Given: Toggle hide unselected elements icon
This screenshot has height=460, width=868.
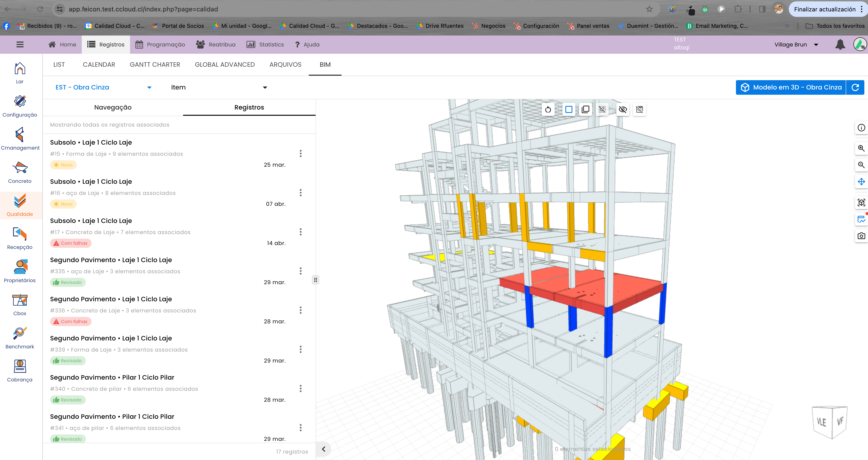Looking at the screenshot, I should click(x=639, y=110).
